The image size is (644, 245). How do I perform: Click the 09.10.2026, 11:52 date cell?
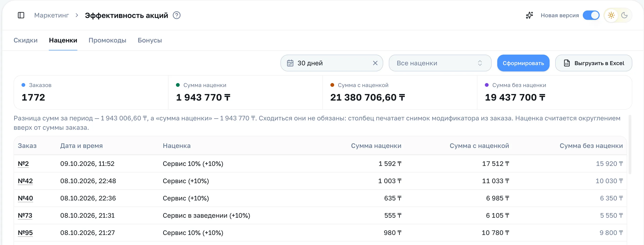(x=87, y=164)
